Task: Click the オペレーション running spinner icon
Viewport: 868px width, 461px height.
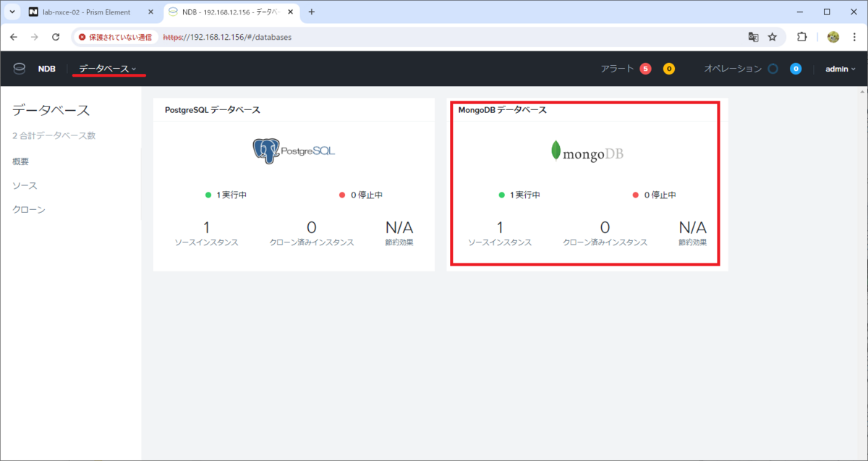Action: pyautogui.click(x=773, y=69)
